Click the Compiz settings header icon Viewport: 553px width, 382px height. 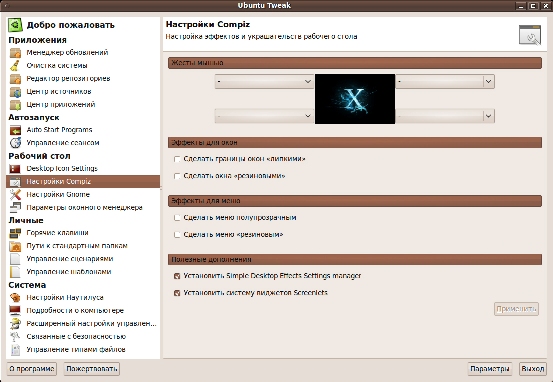[530, 35]
